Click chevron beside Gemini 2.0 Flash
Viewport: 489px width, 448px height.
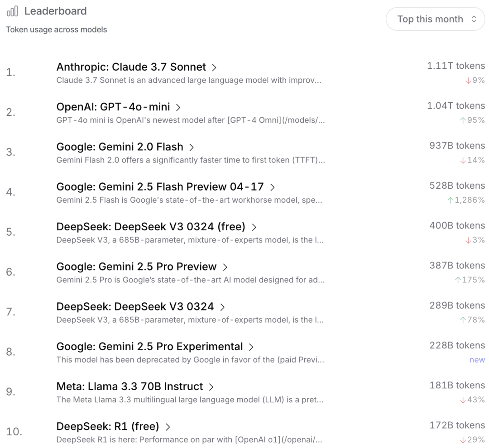[192, 147]
